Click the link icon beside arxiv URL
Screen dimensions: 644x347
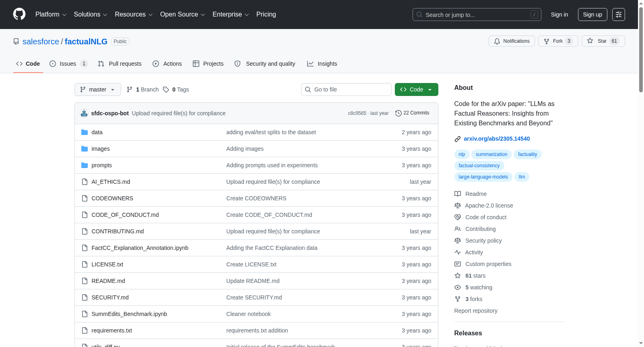tap(458, 139)
